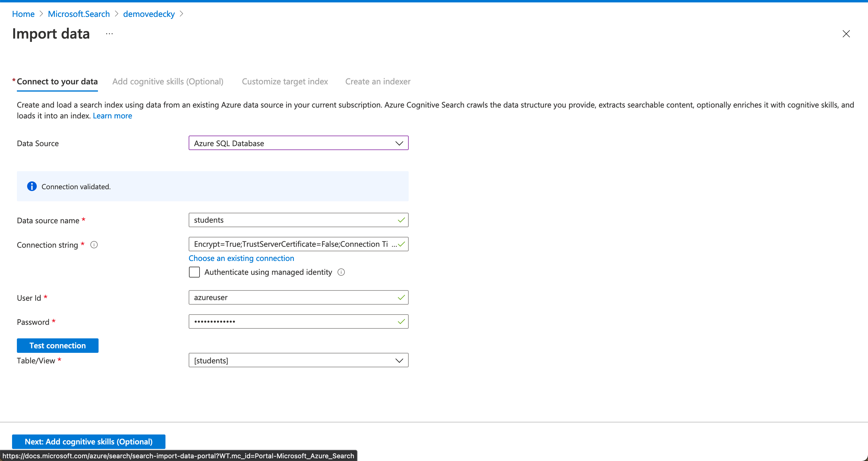This screenshot has height=461, width=868.
Task: Go to Create an indexer tab
Action: pyautogui.click(x=377, y=82)
